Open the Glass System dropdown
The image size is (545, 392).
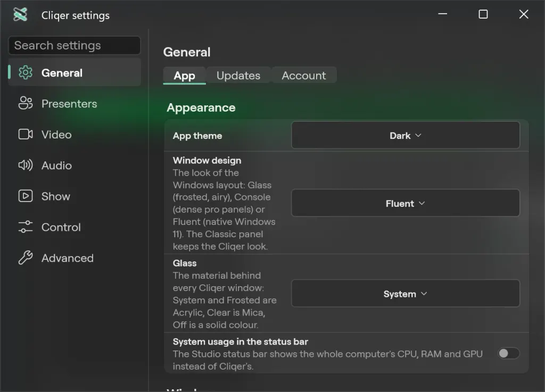coord(405,294)
